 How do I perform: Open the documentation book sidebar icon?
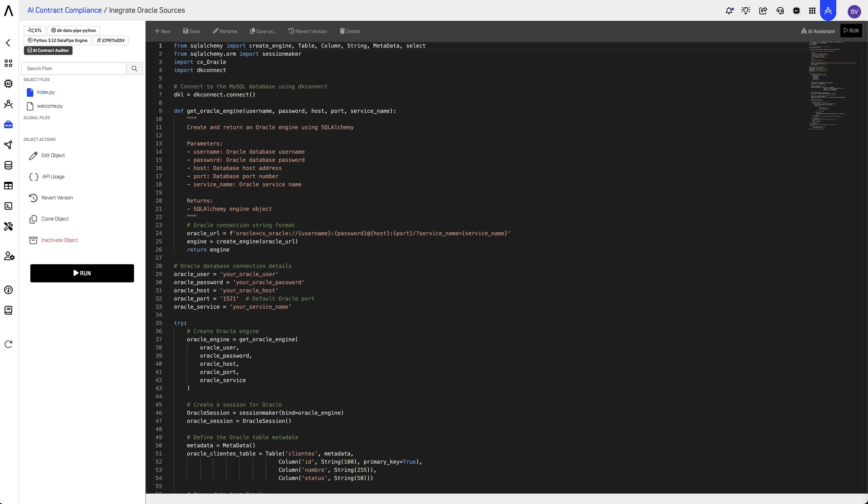8,310
